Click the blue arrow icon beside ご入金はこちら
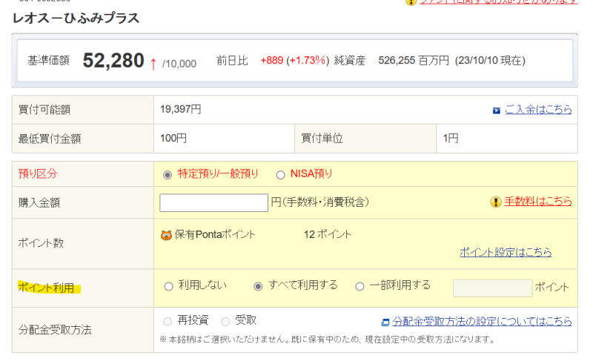593x364 pixels. (497, 110)
